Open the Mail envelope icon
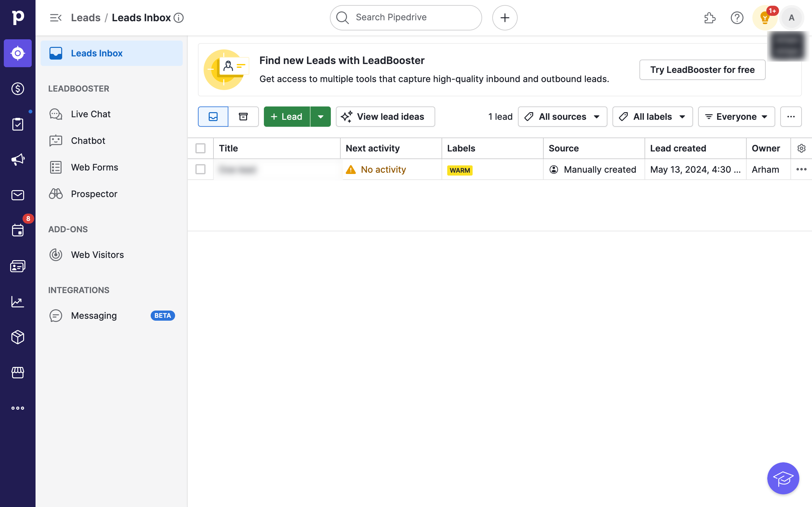The height and width of the screenshot is (507, 812). point(17,195)
